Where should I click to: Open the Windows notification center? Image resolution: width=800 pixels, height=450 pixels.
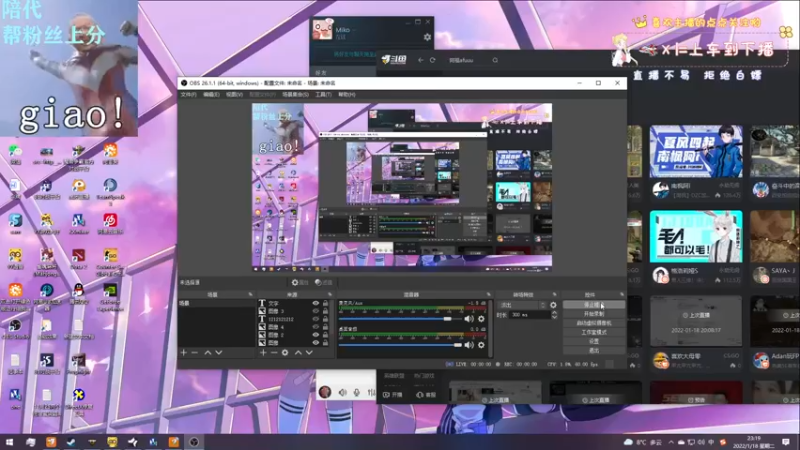(786, 442)
